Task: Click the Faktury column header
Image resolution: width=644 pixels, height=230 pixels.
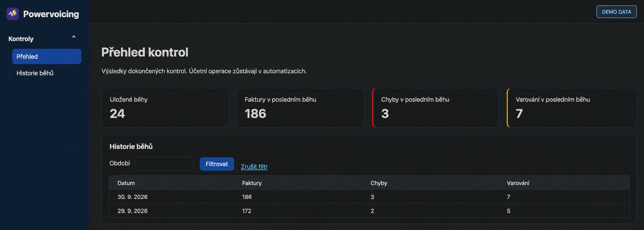Action: point(252,183)
